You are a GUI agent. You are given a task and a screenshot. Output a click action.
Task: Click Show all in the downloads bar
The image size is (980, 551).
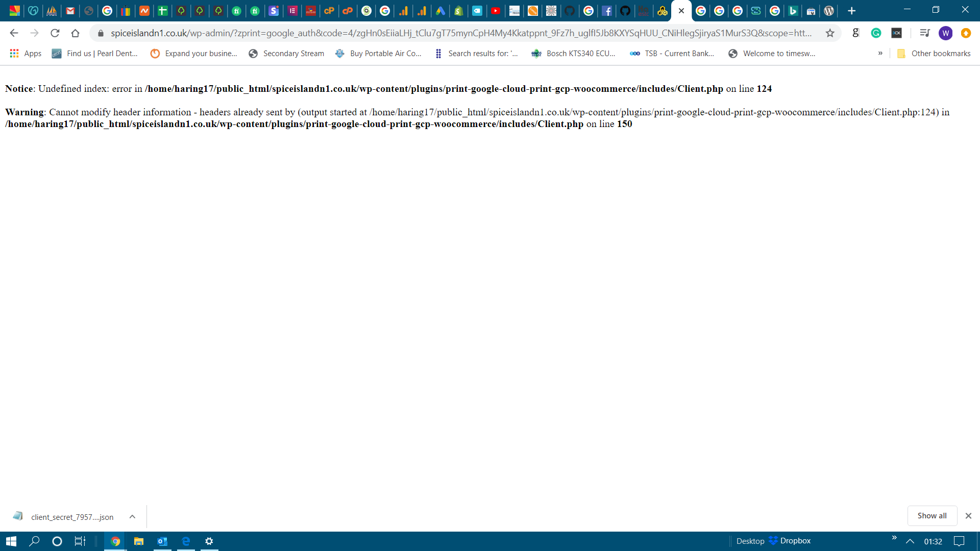(932, 515)
